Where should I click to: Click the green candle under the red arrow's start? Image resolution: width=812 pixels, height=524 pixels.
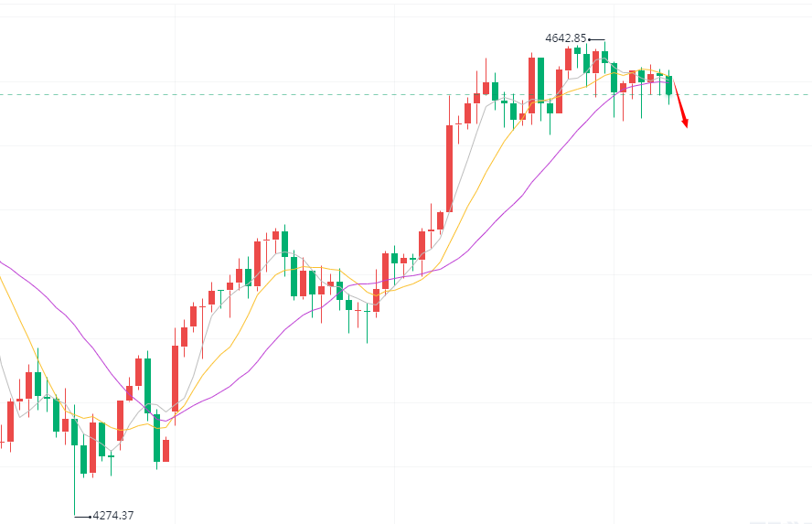(669, 85)
